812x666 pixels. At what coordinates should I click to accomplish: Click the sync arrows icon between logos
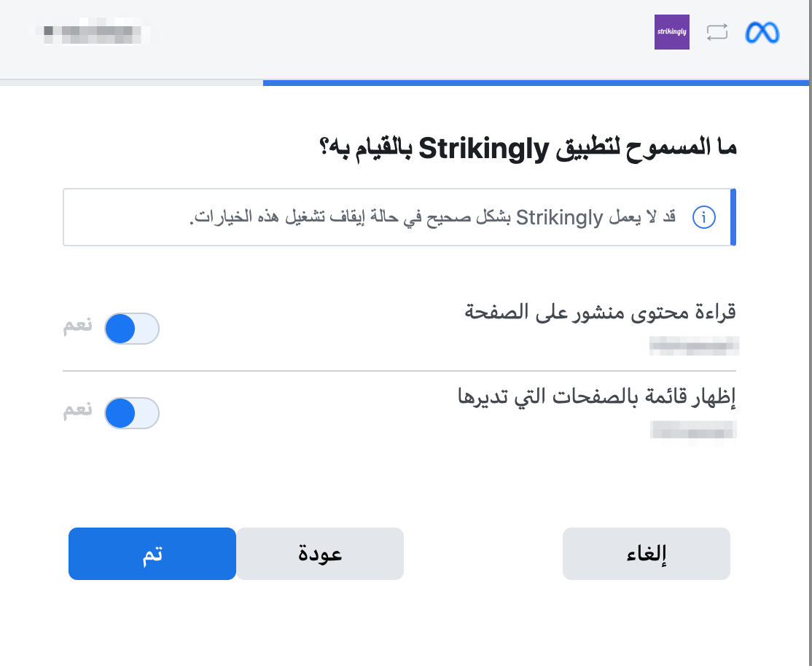pyautogui.click(x=717, y=32)
